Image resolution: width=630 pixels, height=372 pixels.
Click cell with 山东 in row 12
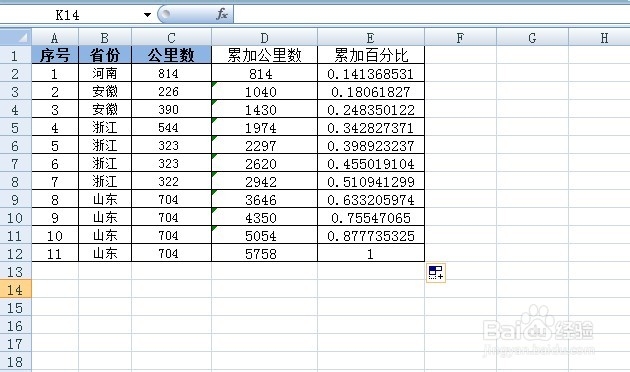[x=105, y=253]
